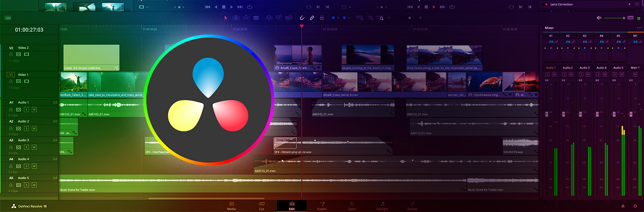The image size is (644, 212).
Task: Click the volume speaker icon
Action: pyautogui.click(x=599, y=17)
